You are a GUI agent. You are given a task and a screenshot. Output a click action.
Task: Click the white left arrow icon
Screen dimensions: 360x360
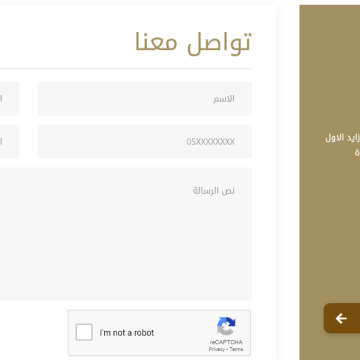click(341, 319)
